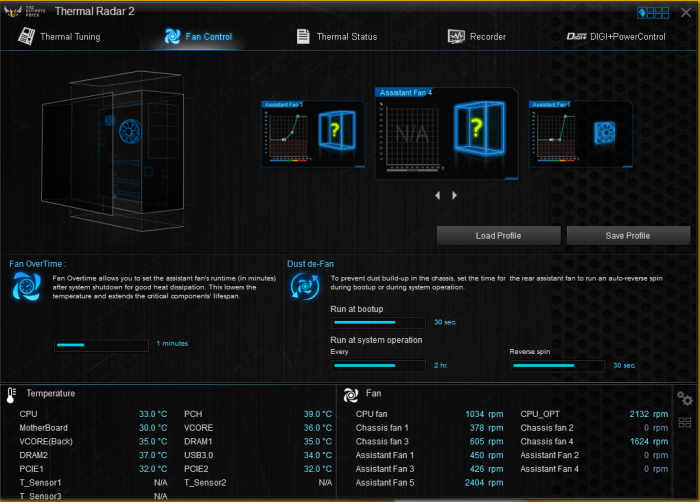Click the MotherBoard temperature 30.0 °C
The image size is (700, 502).
point(153,428)
